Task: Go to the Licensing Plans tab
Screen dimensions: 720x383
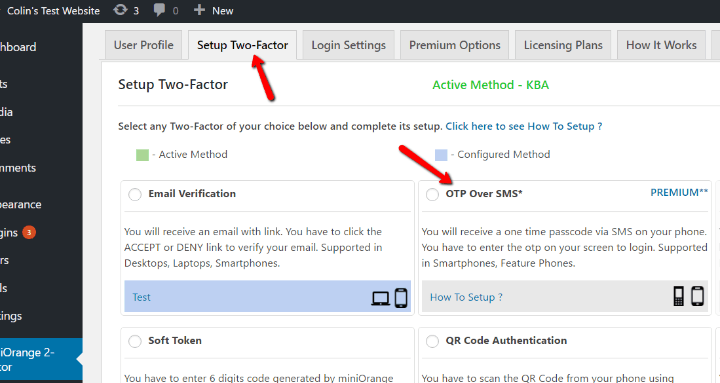Action: click(x=563, y=45)
